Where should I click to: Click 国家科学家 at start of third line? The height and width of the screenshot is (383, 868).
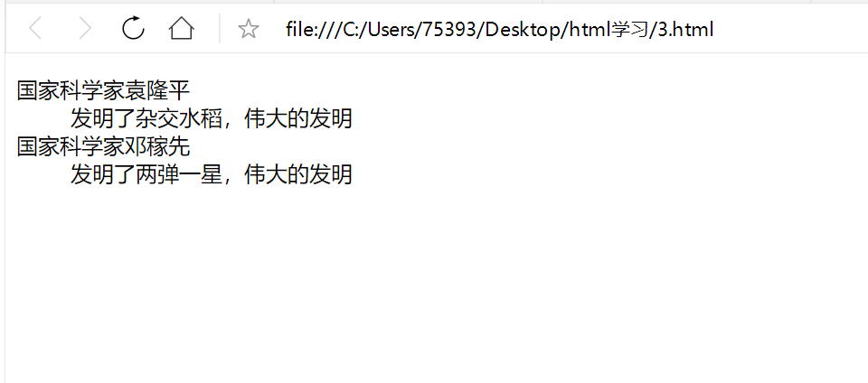coord(71,146)
